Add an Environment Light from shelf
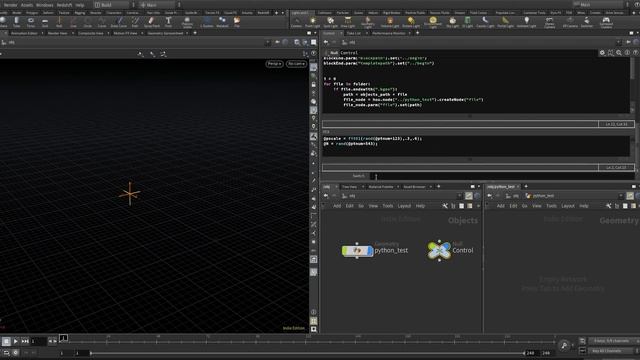The image size is (640, 360). 433,22
